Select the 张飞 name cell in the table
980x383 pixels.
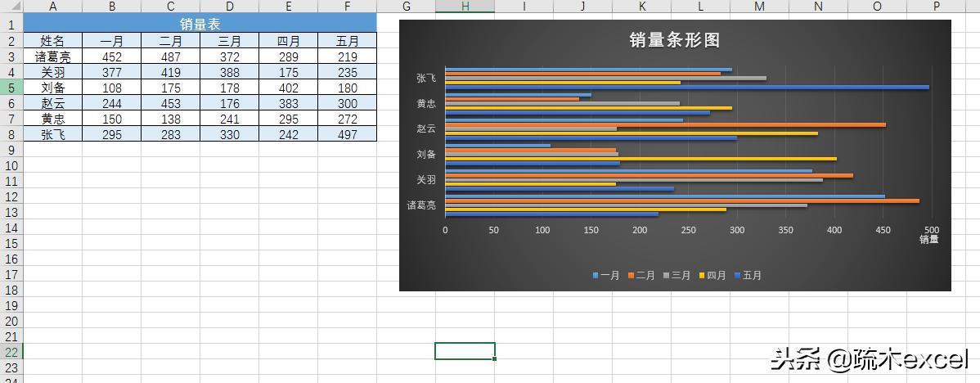click(x=52, y=133)
